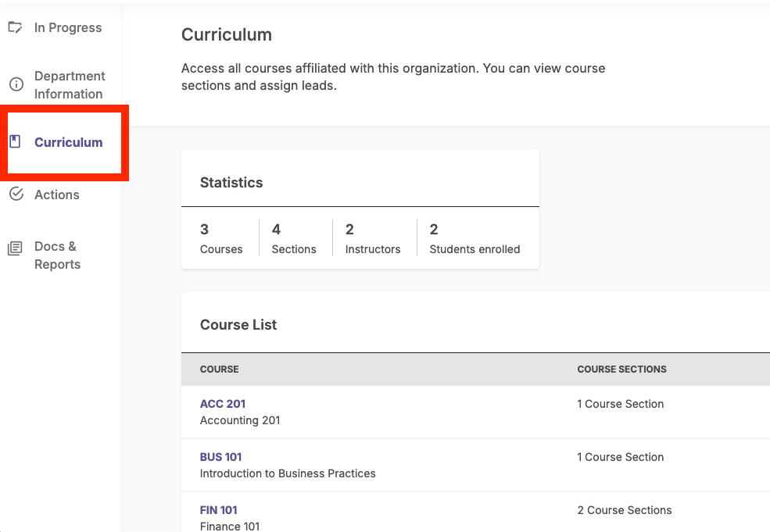The image size is (770, 532).
Task: Open the ACC 201 course link
Action: click(223, 404)
